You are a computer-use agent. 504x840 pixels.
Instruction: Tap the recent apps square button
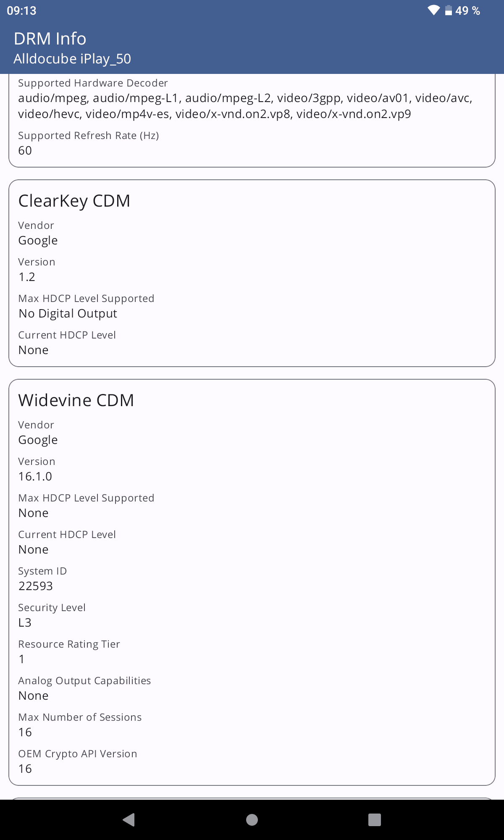(x=374, y=819)
